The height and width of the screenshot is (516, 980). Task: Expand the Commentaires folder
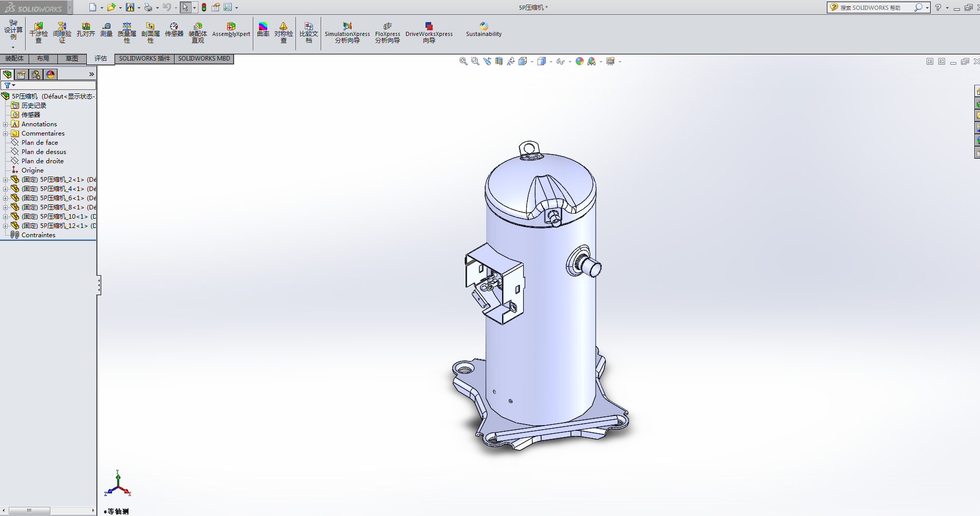6,133
